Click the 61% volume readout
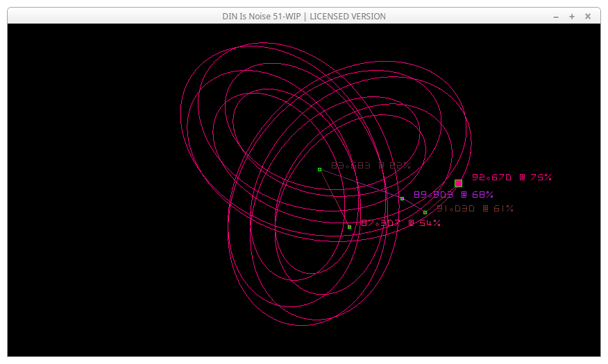608x364 pixels. tap(503, 209)
